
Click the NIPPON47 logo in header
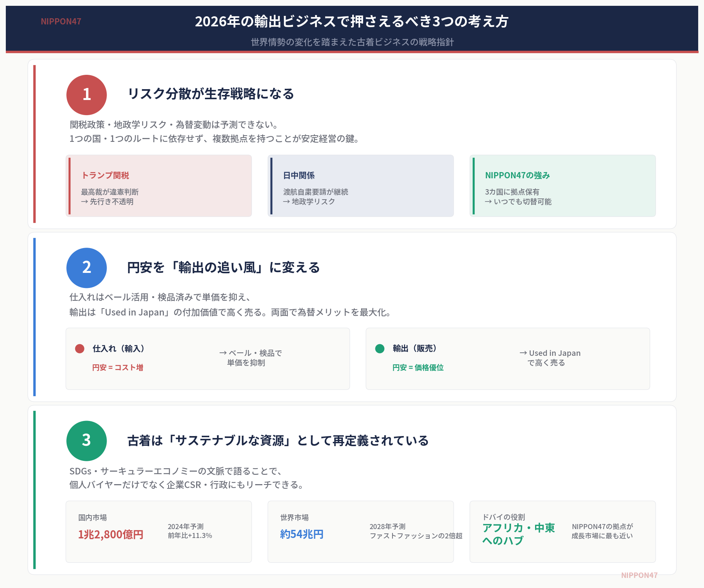[61, 21]
